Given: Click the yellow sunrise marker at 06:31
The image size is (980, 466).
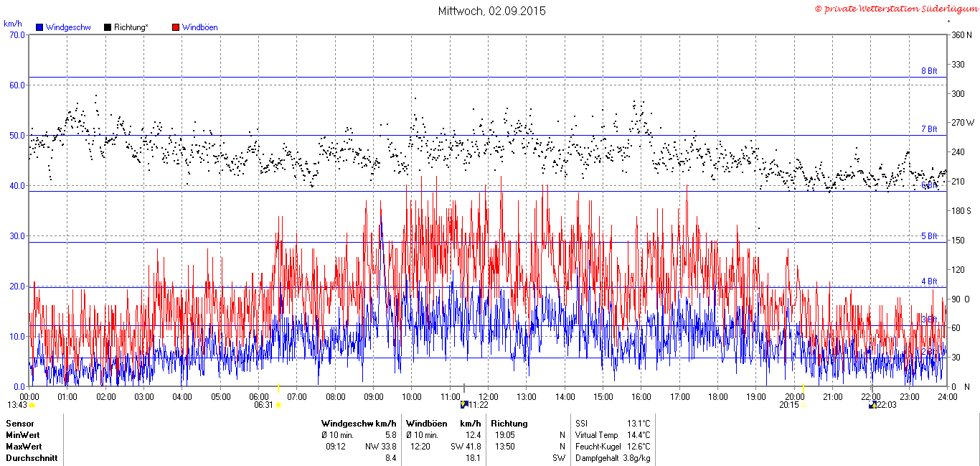Looking at the screenshot, I should 278,405.
